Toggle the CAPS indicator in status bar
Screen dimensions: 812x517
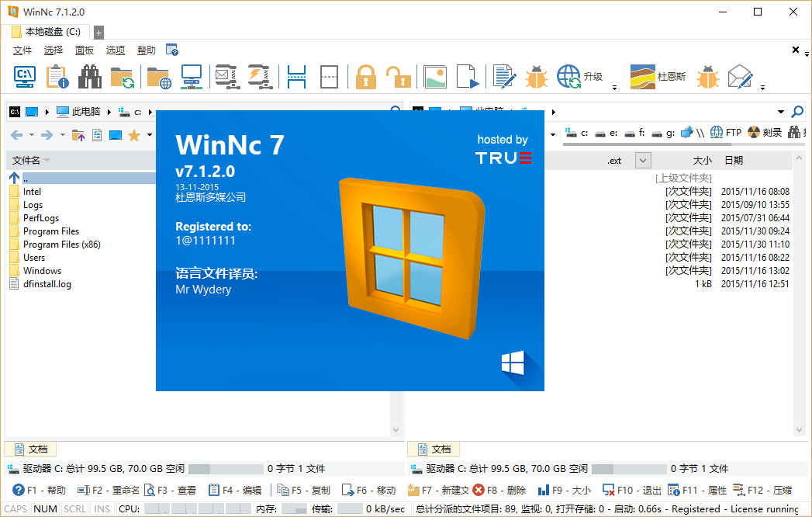click(16, 509)
